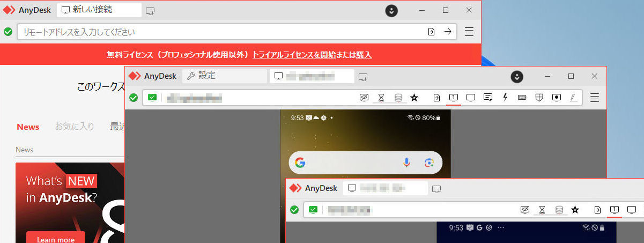The width and height of the screenshot is (644, 243).
Task: Select the whiteboard pen icon in 設定 session window
Action: (x=573, y=98)
